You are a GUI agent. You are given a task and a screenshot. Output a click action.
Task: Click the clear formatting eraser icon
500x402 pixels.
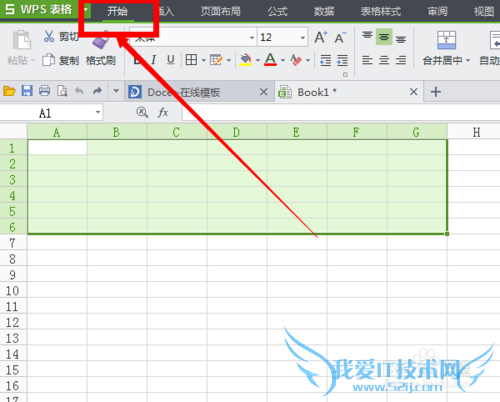296,60
